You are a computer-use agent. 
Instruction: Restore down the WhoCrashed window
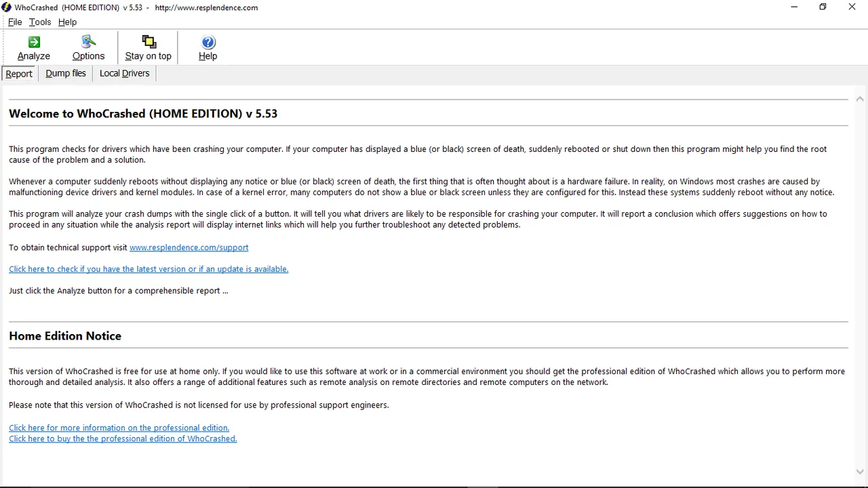click(x=823, y=7)
